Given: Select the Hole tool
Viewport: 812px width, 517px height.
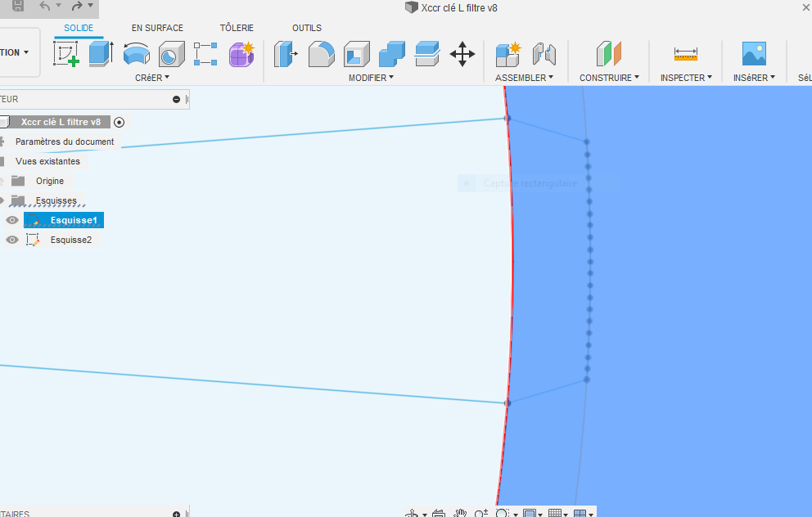Looking at the screenshot, I should (x=171, y=54).
